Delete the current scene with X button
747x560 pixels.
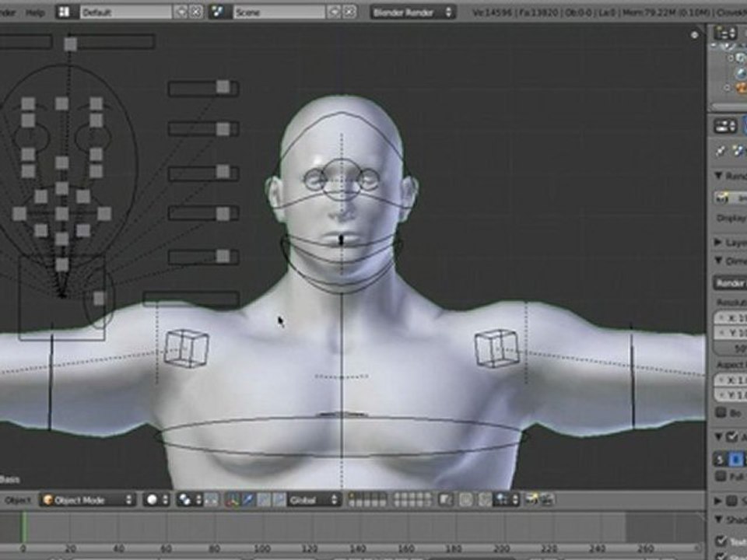coord(349,12)
